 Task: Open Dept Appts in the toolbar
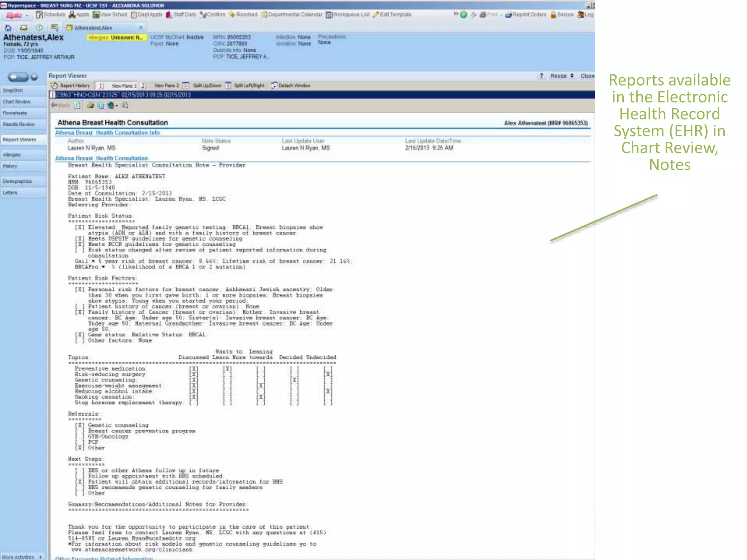click(147, 15)
